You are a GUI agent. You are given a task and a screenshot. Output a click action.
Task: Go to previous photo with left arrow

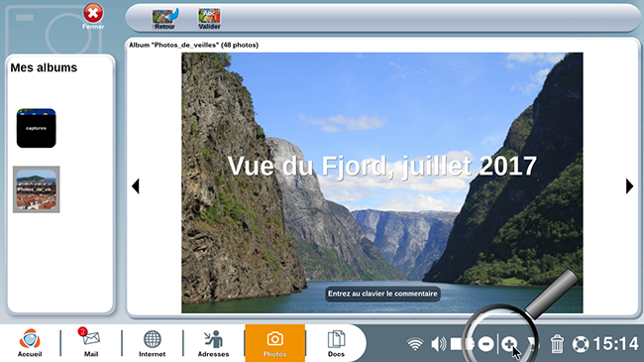(x=136, y=185)
